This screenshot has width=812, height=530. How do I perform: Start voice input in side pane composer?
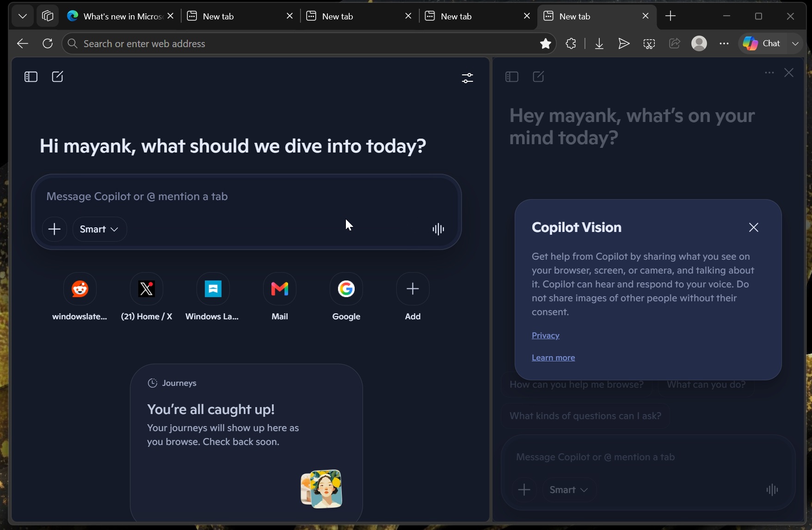[772, 490]
